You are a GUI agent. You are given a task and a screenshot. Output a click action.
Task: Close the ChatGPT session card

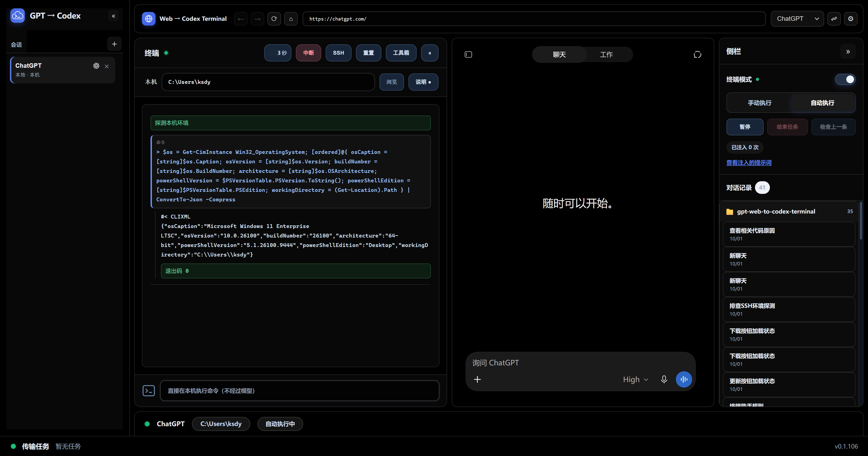pyautogui.click(x=106, y=66)
